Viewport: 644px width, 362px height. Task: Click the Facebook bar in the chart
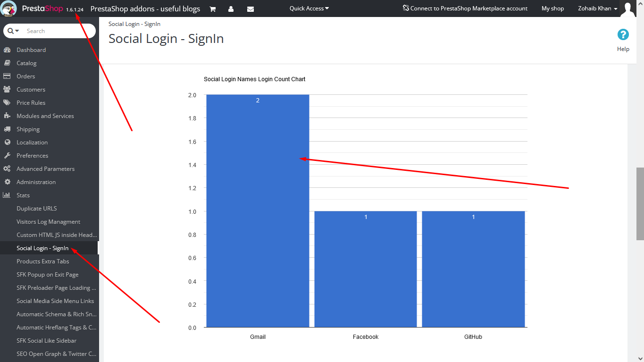point(366,269)
